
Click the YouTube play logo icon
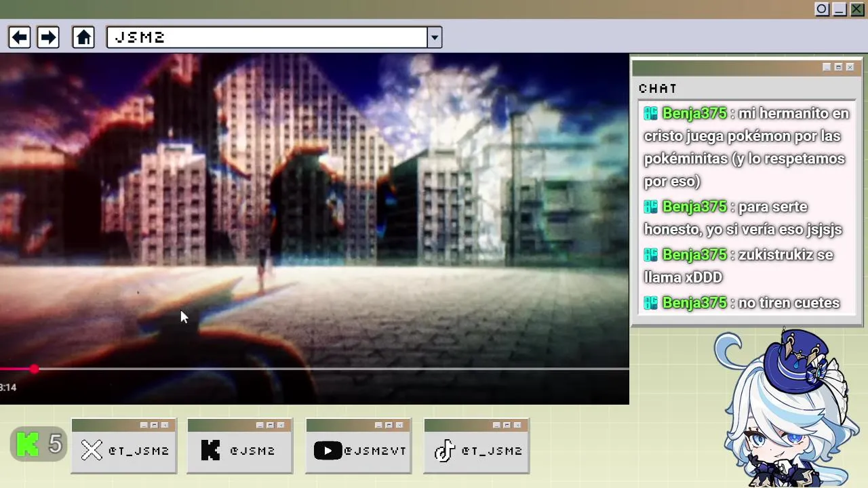(x=328, y=451)
